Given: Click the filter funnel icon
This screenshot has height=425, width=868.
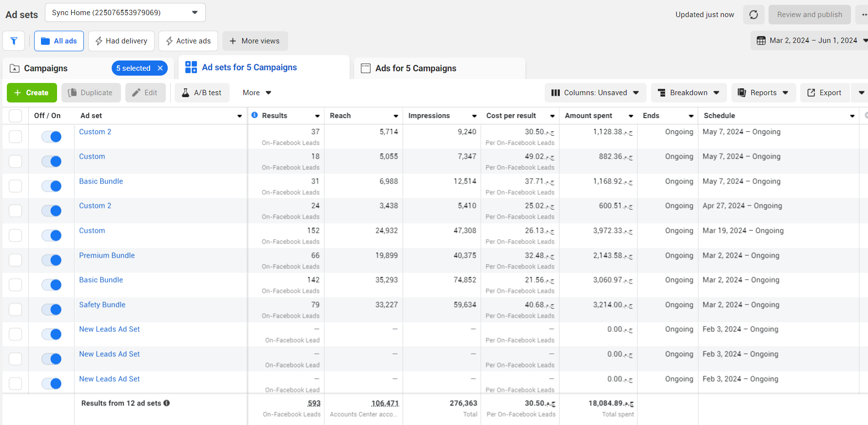Looking at the screenshot, I should pos(14,41).
